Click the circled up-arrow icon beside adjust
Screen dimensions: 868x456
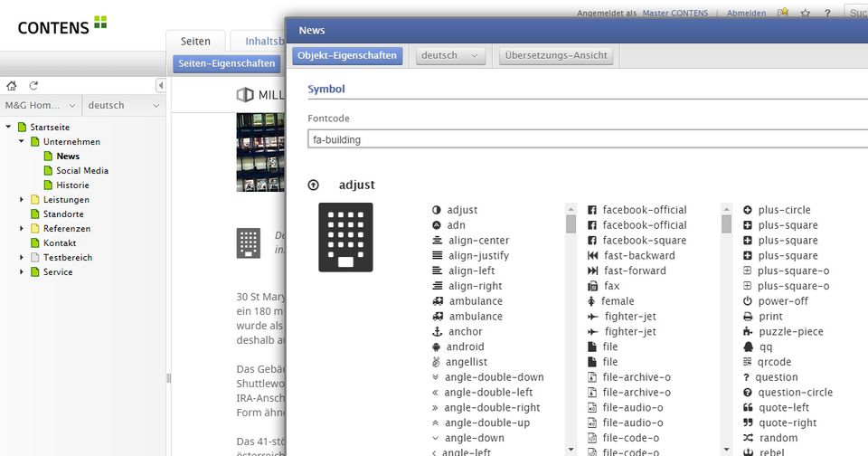point(314,185)
